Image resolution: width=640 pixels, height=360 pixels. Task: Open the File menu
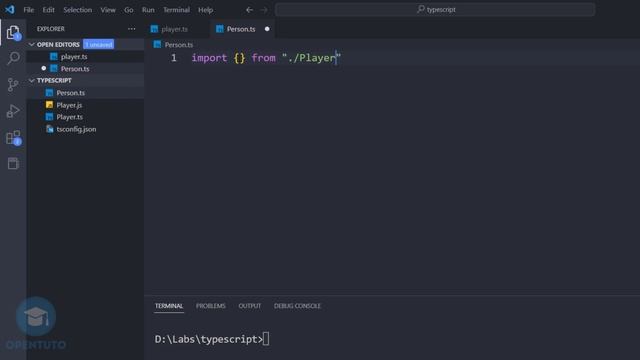coord(29,10)
